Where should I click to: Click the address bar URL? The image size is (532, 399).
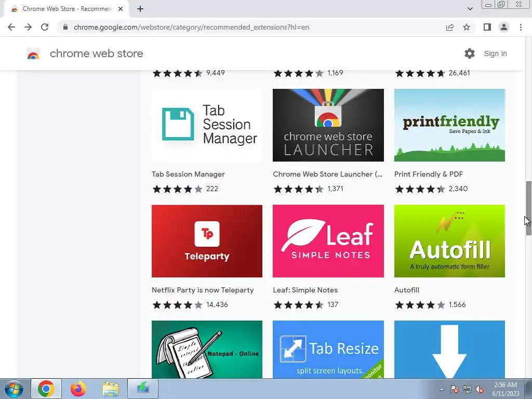pos(191,27)
